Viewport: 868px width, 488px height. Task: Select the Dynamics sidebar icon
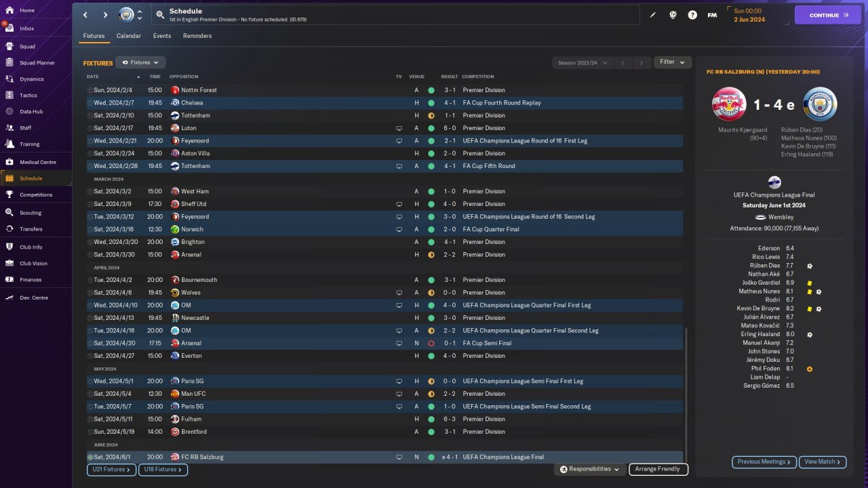click(x=9, y=79)
